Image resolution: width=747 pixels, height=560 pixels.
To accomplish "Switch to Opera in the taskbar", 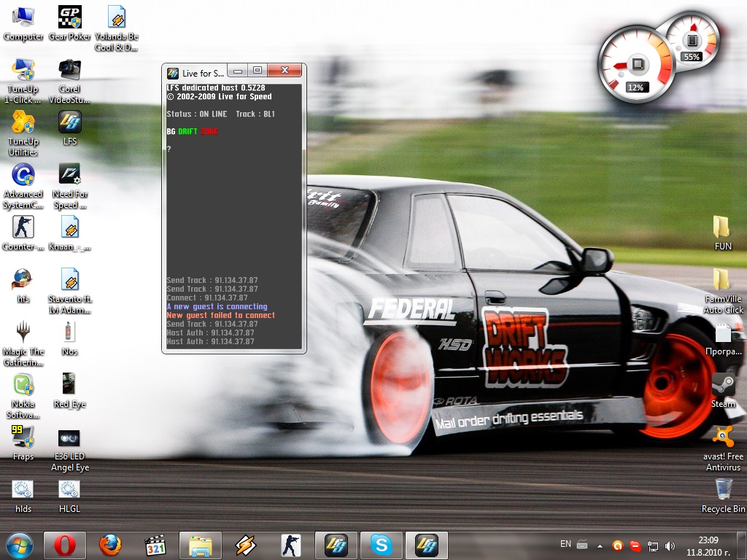I will (65, 545).
